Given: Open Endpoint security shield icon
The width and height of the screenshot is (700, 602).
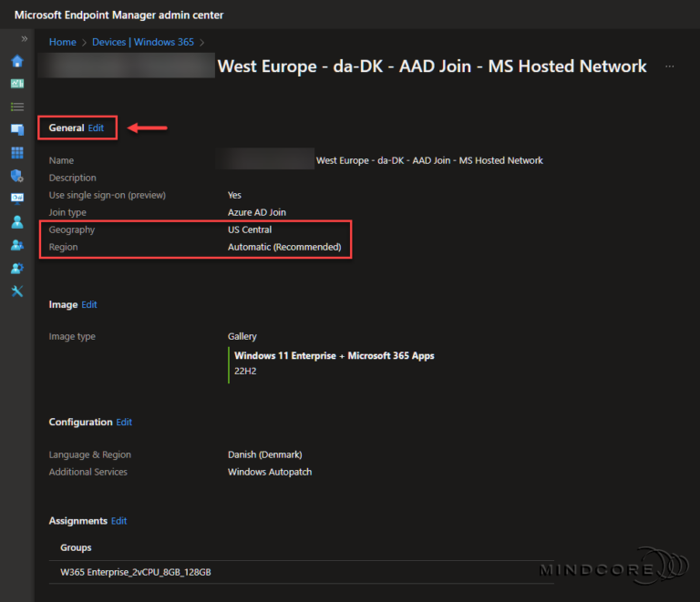Looking at the screenshot, I should (x=16, y=175).
